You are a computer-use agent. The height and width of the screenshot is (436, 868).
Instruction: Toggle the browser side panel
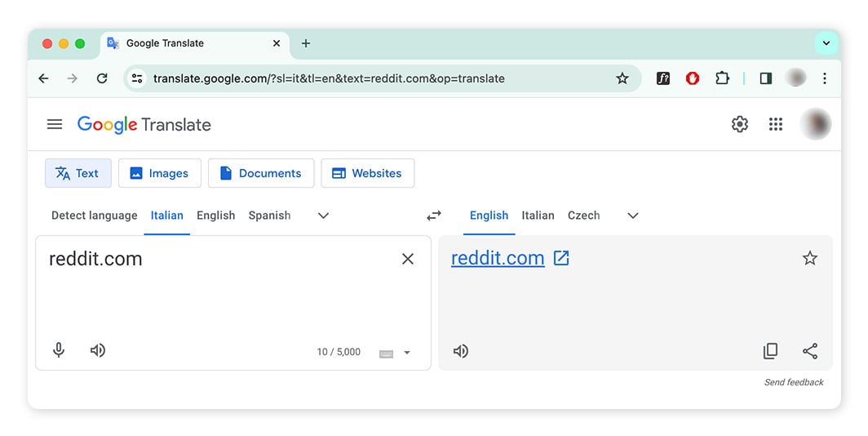click(x=766, y=78)
